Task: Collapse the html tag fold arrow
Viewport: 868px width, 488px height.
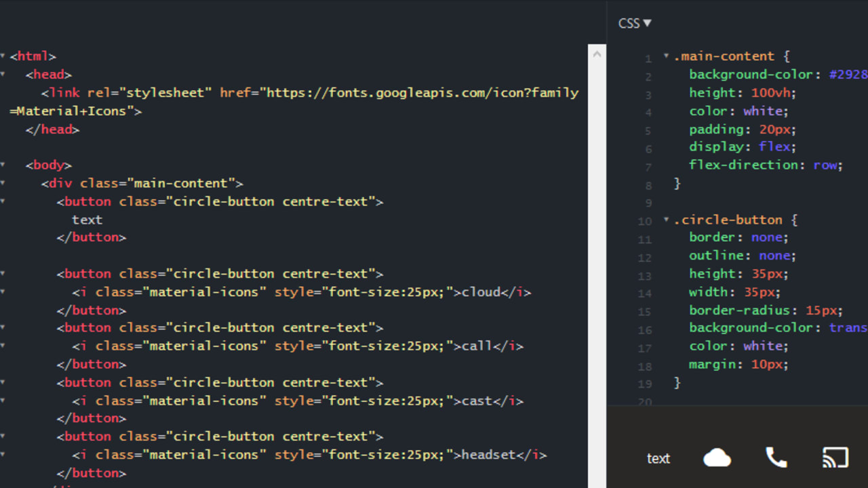Action: point(3,56)
